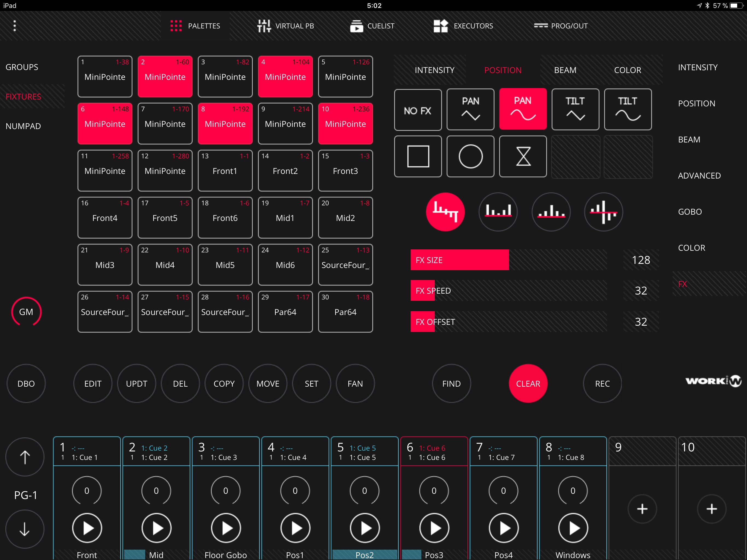Choose the Pan triangle wave effect
This screenshot has height=560, width=747.
pyautogui.click(x=470, y=109)
